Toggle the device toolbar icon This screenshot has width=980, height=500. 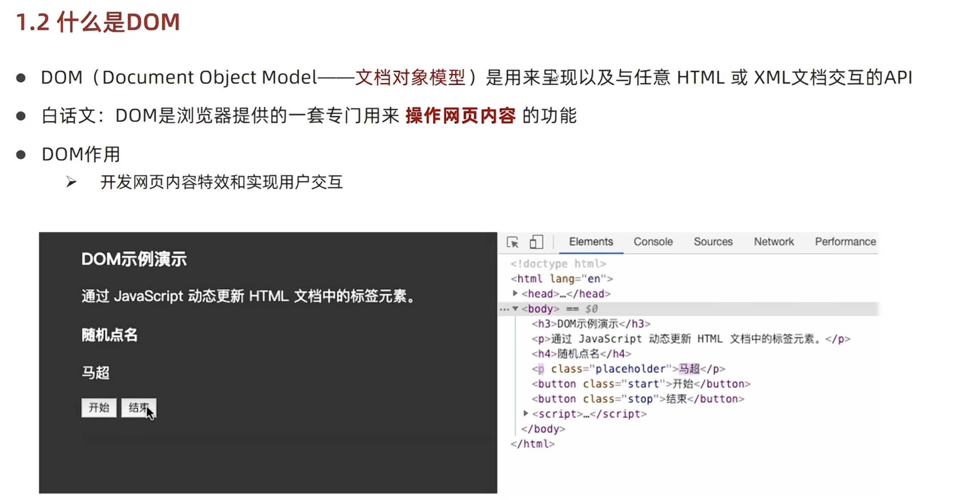point(536,242)
